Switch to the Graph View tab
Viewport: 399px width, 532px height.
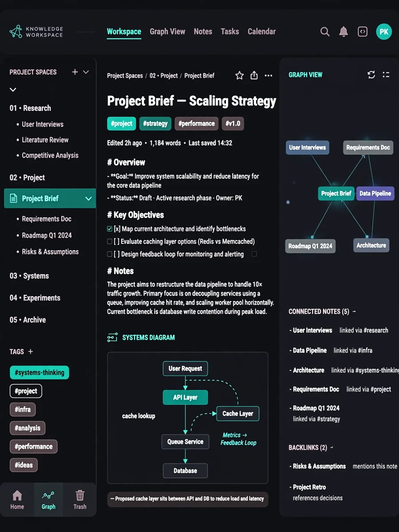coord(168,31)
